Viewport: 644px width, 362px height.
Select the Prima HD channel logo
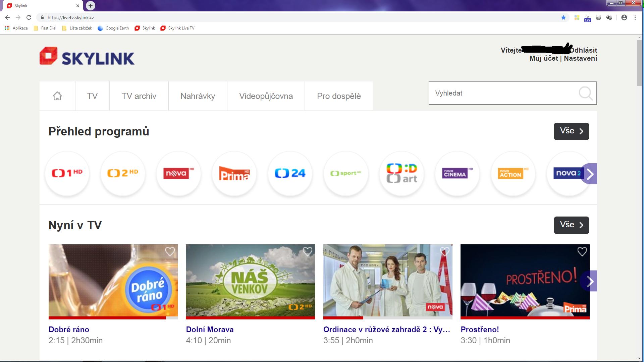[x=234, y=174]
